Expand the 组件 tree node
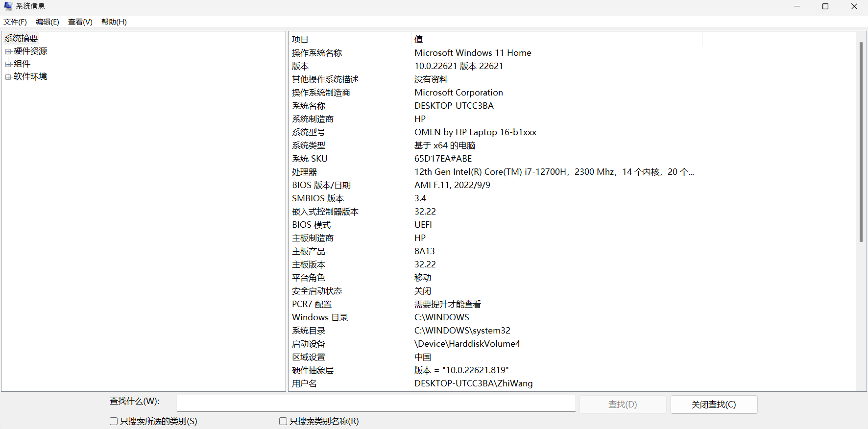The height and width of the screenshot is (429, 868). point(8,64)
